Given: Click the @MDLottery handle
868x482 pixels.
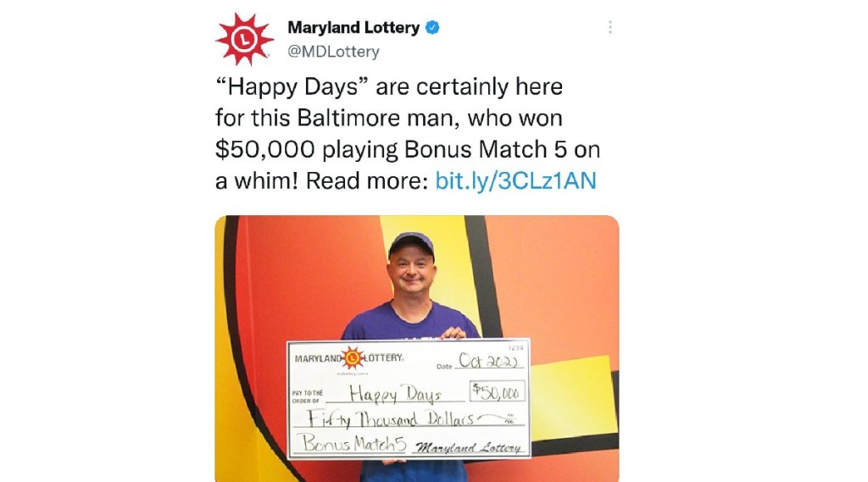Looking at the screenshot, I should click(x=333, y=52).
